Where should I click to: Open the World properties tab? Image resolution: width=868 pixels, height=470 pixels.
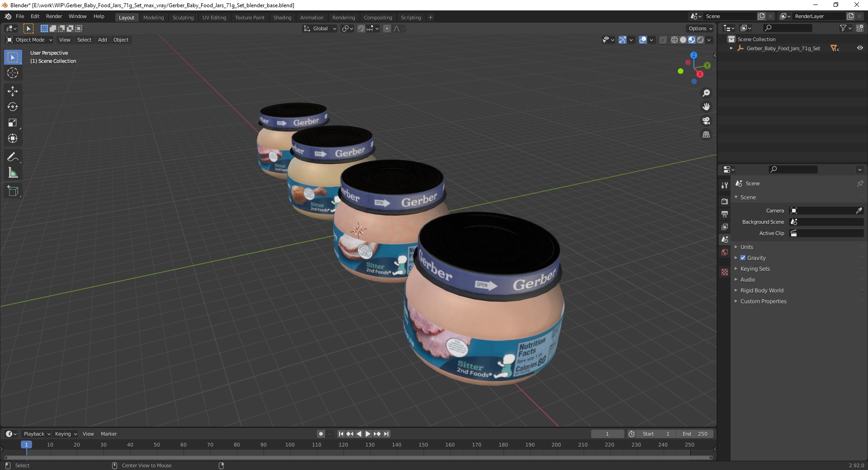(725, 252)
